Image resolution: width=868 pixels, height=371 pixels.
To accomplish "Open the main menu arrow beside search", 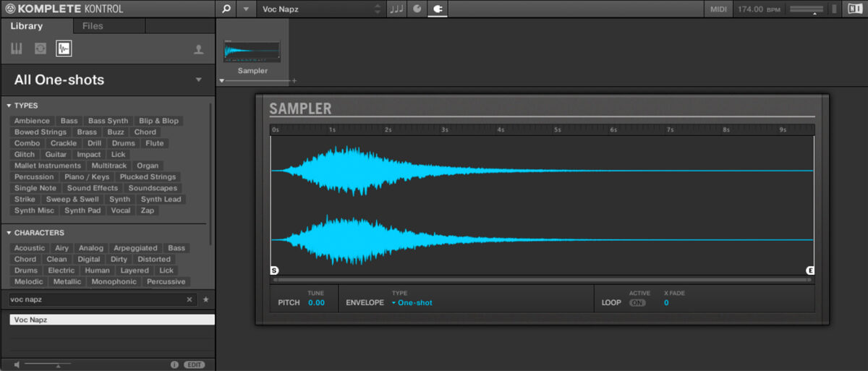I will pyautogui.click(x=246, y=9).
